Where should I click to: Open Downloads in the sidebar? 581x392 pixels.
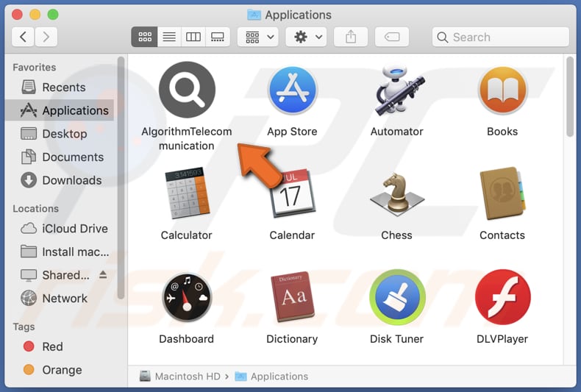(60, 180)
